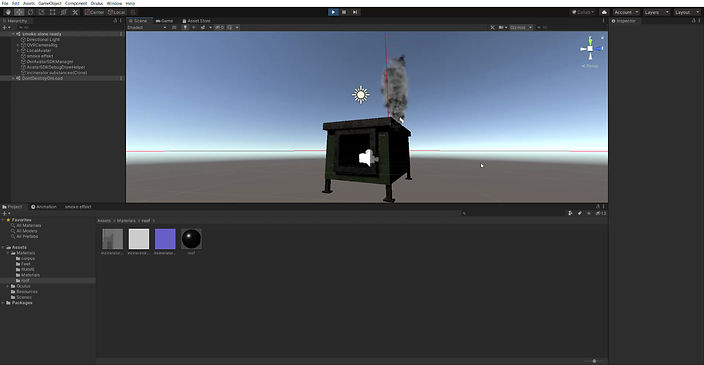The width and height of the screenshot is (704, 365).
Task: Switch to the Asset Store tab
Action: point(196,21)
